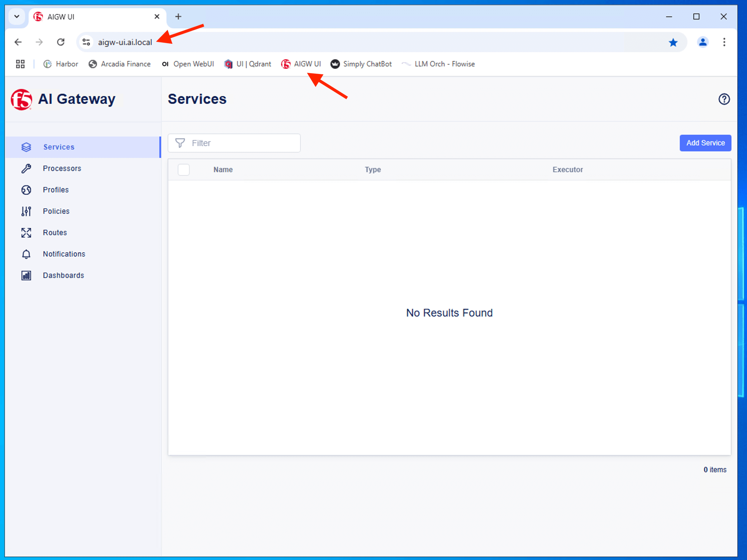Image resolution: width=747 pixels, height=560 pixels.
Task: Open the Harbor bookmark
Action: click(x=61, y=64)
